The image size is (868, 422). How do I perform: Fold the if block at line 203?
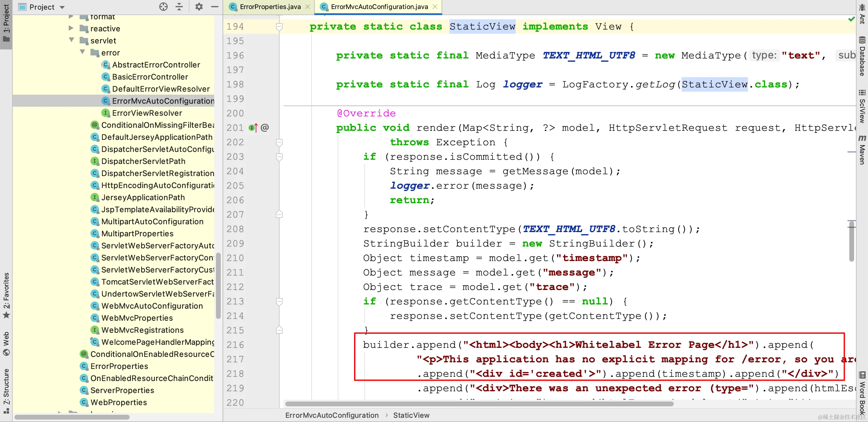pos(279,157)
